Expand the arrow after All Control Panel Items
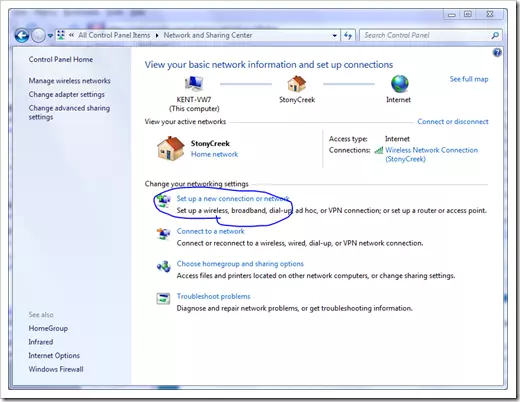The height and width of the screenshot is (402, 520). coord(157,35)
